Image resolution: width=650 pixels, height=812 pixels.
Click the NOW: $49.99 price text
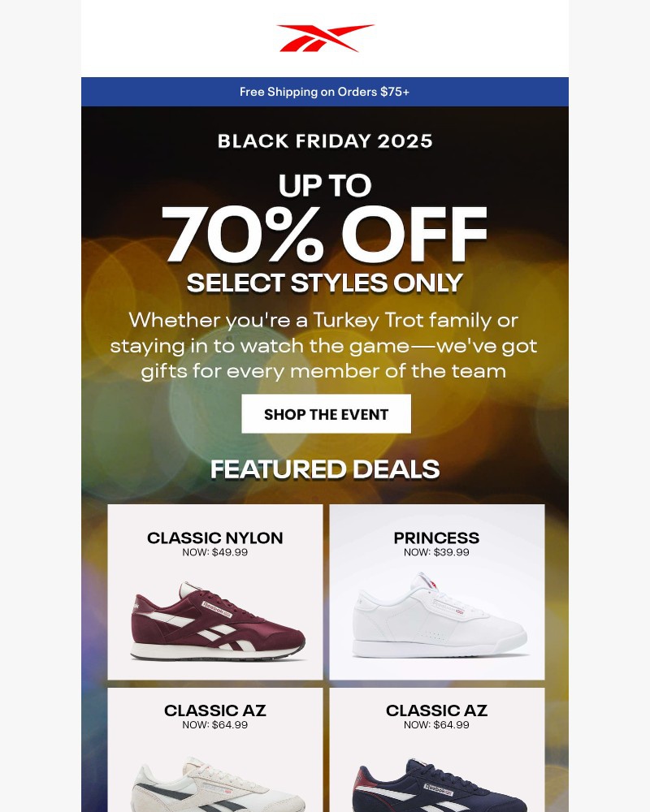[214, 555]
